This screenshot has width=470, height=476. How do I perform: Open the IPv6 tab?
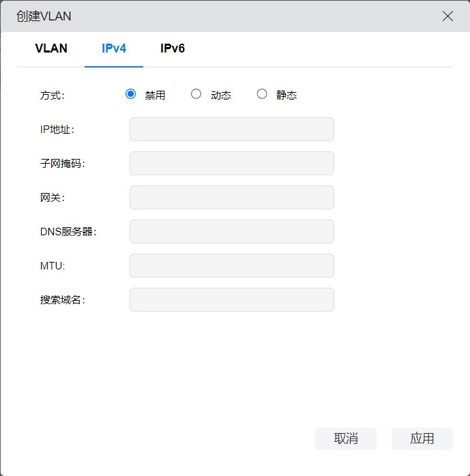[173, 48]
